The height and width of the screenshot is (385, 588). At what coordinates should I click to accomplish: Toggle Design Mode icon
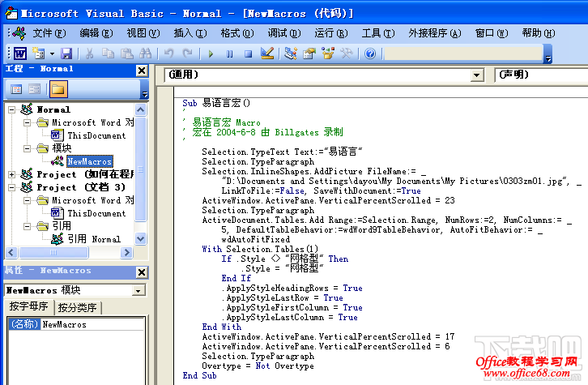(x=267, y=53)
